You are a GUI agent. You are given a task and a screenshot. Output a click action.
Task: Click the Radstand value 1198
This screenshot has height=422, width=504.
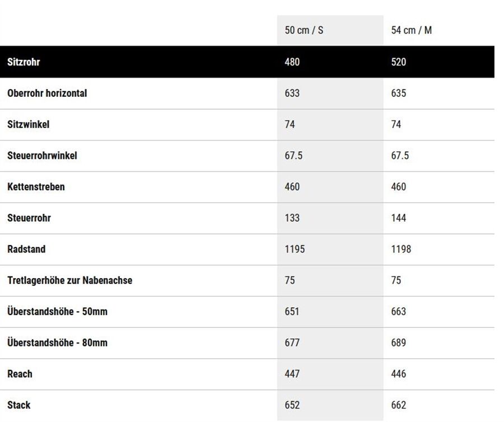[x=401, y=249]
